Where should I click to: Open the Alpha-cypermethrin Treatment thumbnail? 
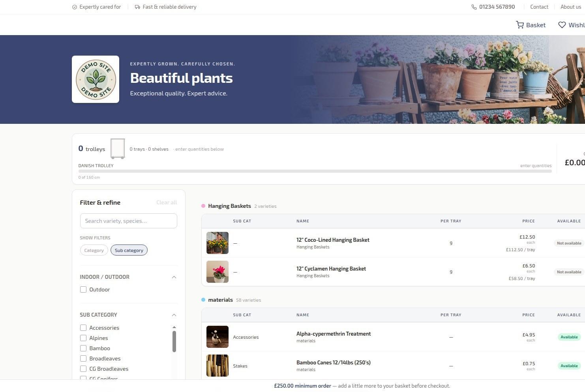(217, 337)
